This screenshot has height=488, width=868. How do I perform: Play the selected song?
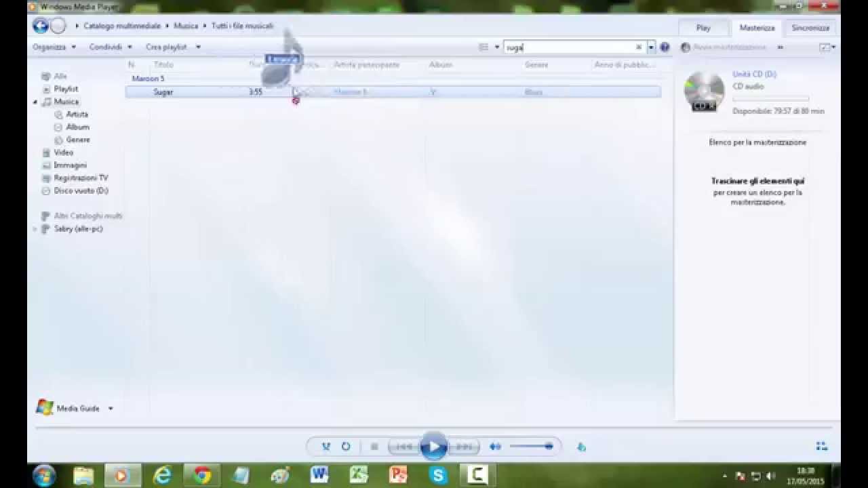434,447
